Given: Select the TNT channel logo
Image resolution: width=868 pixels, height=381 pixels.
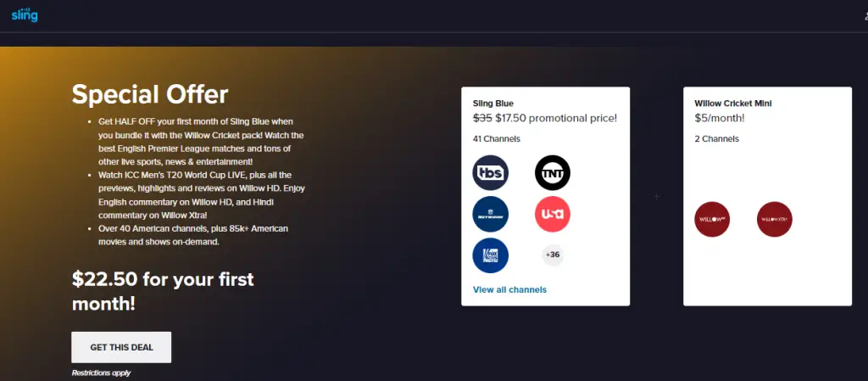Looking at the screenshot, I should [x=553, y=173].
